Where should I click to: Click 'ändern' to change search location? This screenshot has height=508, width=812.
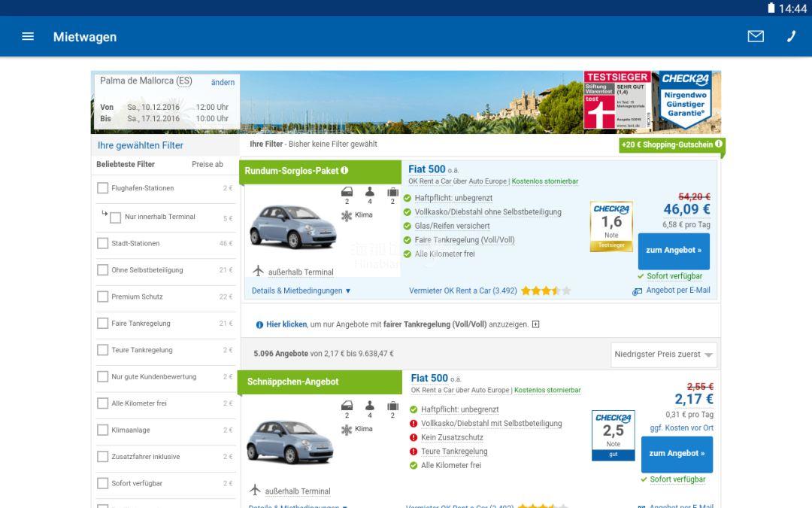point(223,82)
